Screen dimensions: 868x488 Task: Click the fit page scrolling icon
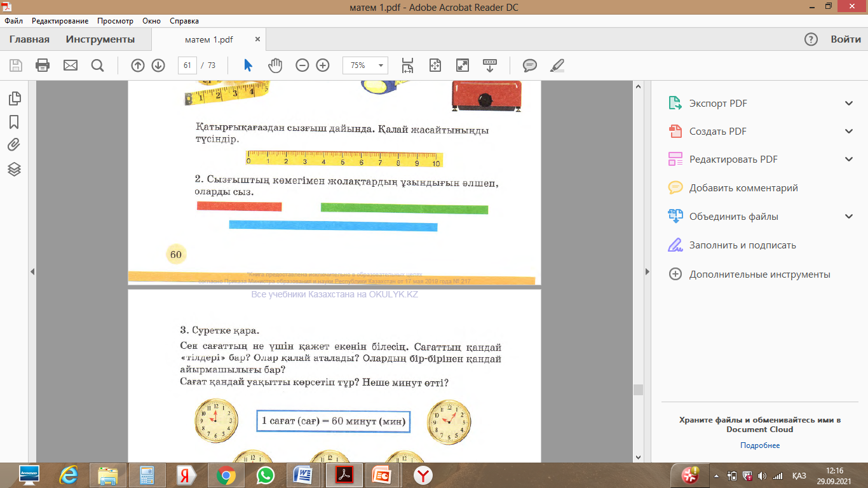407,65
